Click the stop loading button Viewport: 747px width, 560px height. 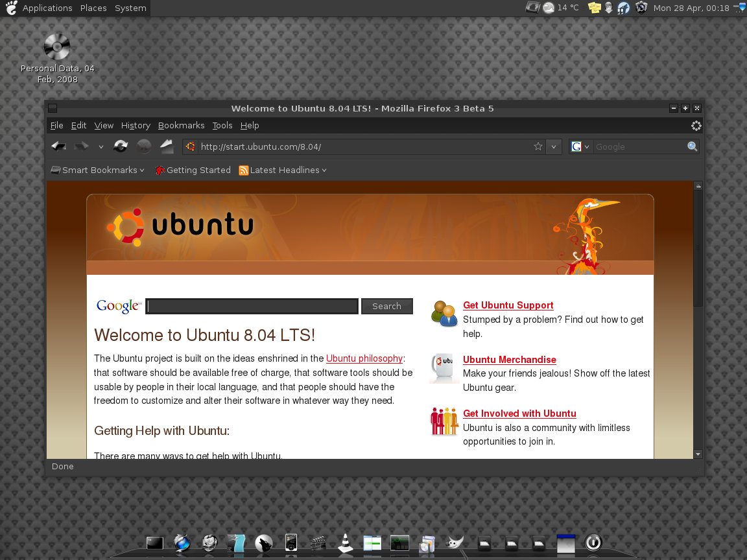[x=144, y=146]
